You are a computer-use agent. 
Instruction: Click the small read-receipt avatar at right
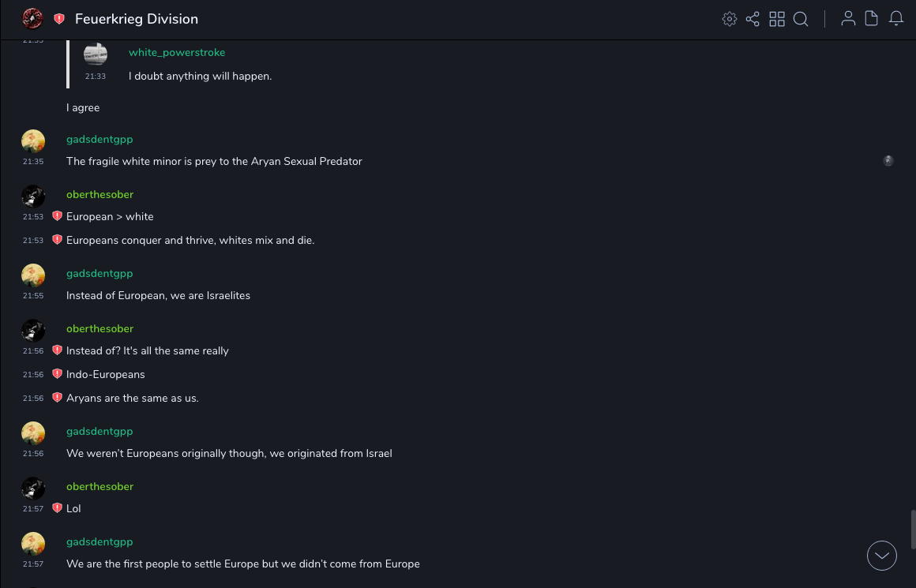(x=888, y=161)
